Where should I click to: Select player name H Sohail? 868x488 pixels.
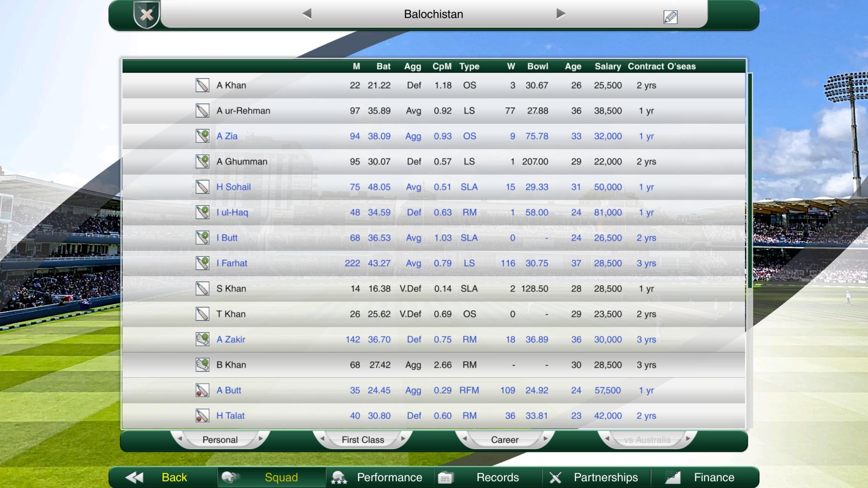point(233,187)
